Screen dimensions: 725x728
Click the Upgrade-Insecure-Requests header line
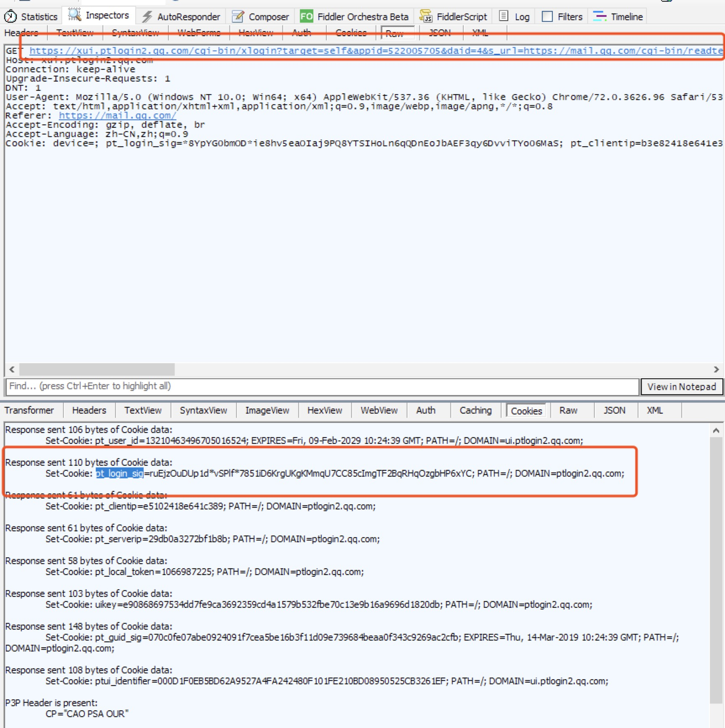(88, 79)
